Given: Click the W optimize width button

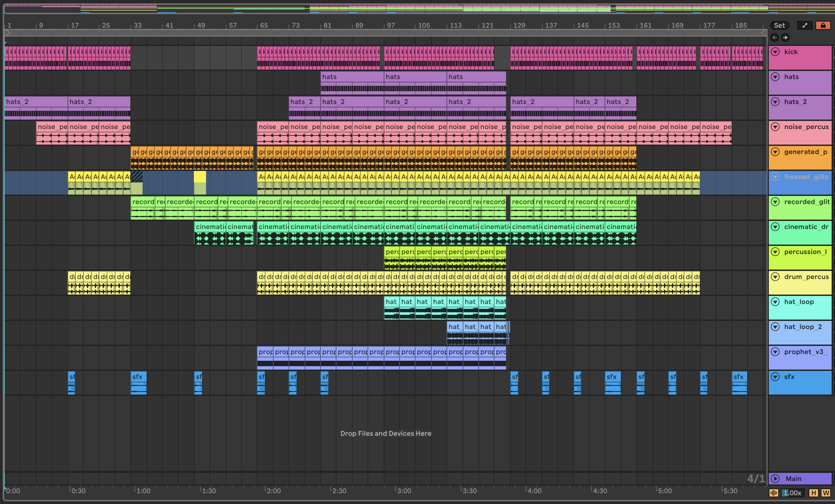Looking at the screenshot, I should (x=826, y=493).
